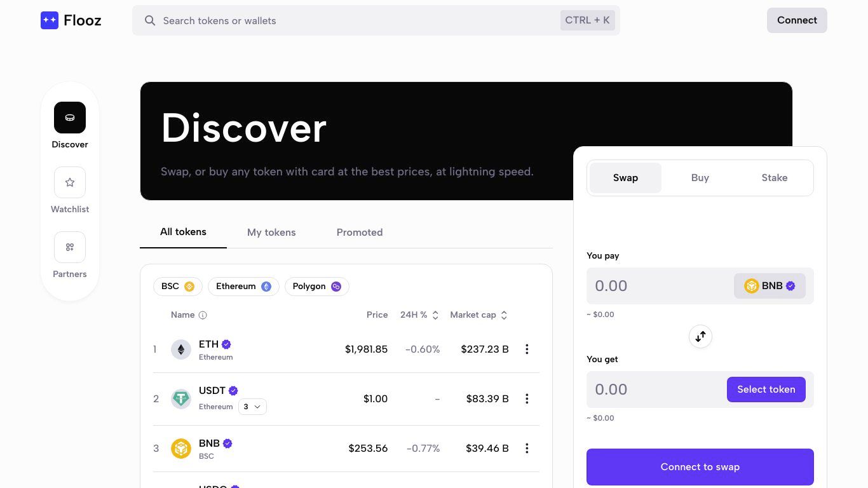Click BNB price $253.56
The image size is (868, 488).
[x=368, y=449]
